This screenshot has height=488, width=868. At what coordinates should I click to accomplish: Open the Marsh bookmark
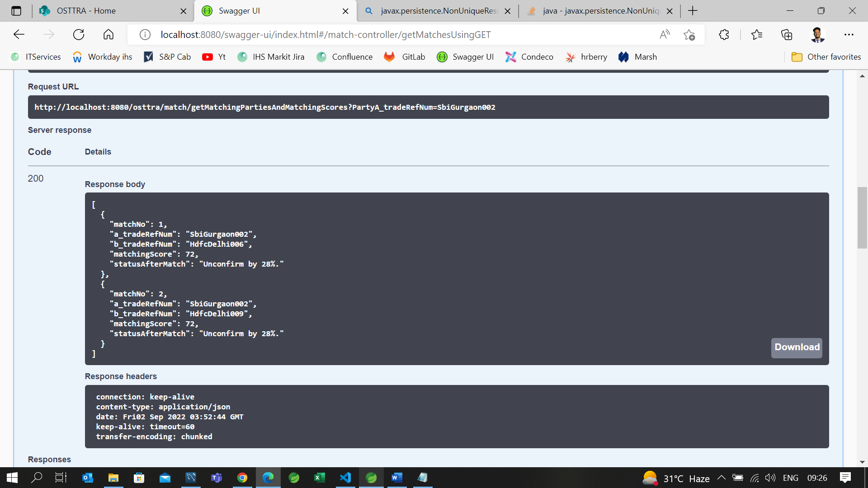coord(637,57)
